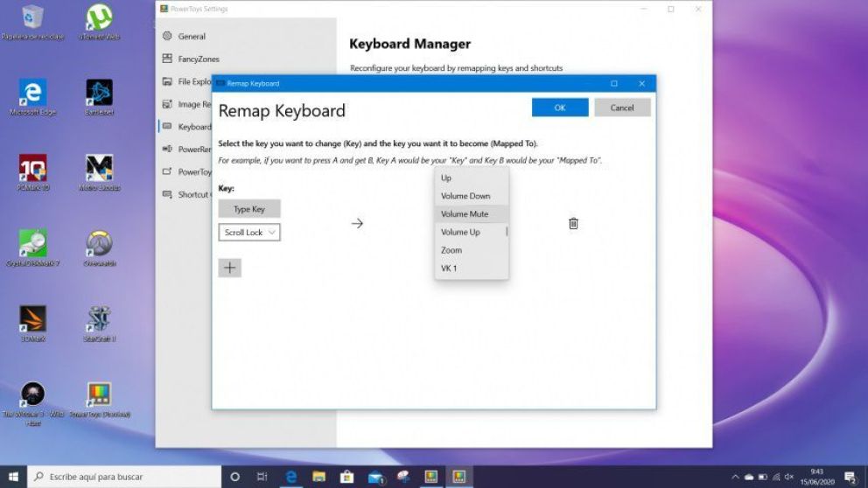Viewport: 868px width, 488px height.
Task: Click the trash icon to delete the remapping
Action: [x=573, y=224]
